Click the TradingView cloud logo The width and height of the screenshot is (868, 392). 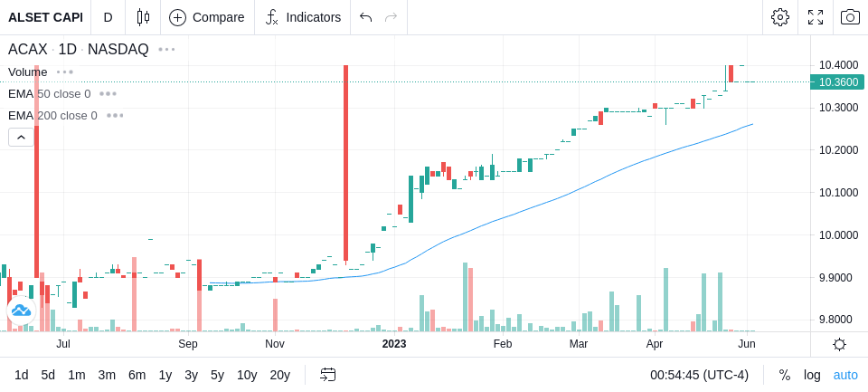(x=21, y=310)
